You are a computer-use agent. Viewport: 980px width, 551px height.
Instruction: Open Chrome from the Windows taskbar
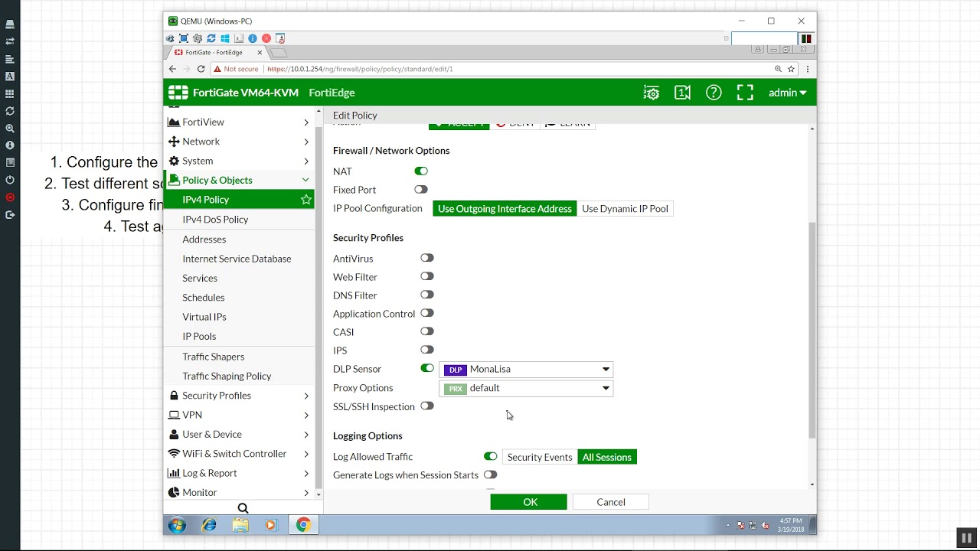click(303, 525)
